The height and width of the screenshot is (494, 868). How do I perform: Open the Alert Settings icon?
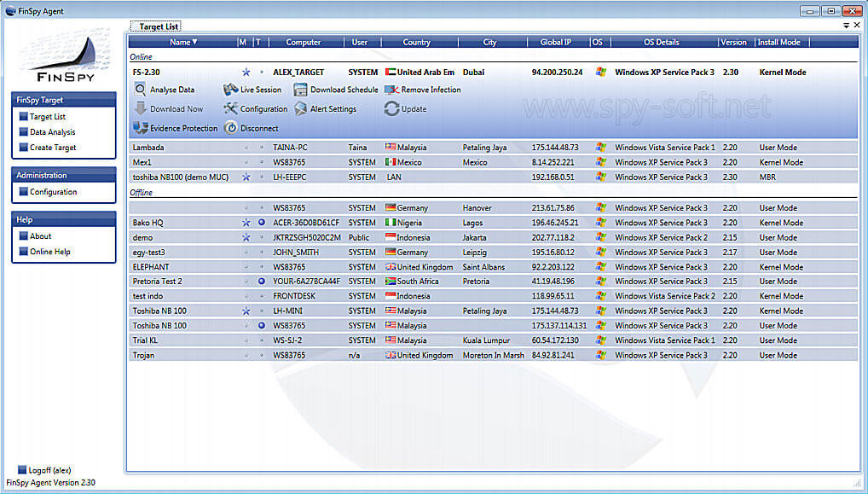pos(301,109)
